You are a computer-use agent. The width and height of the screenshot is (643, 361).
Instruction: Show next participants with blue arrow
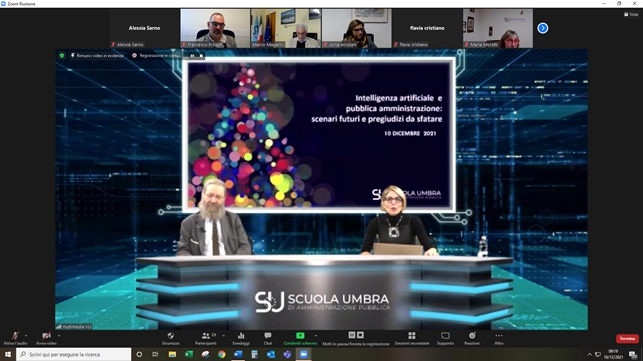click(x=543, y=28)
